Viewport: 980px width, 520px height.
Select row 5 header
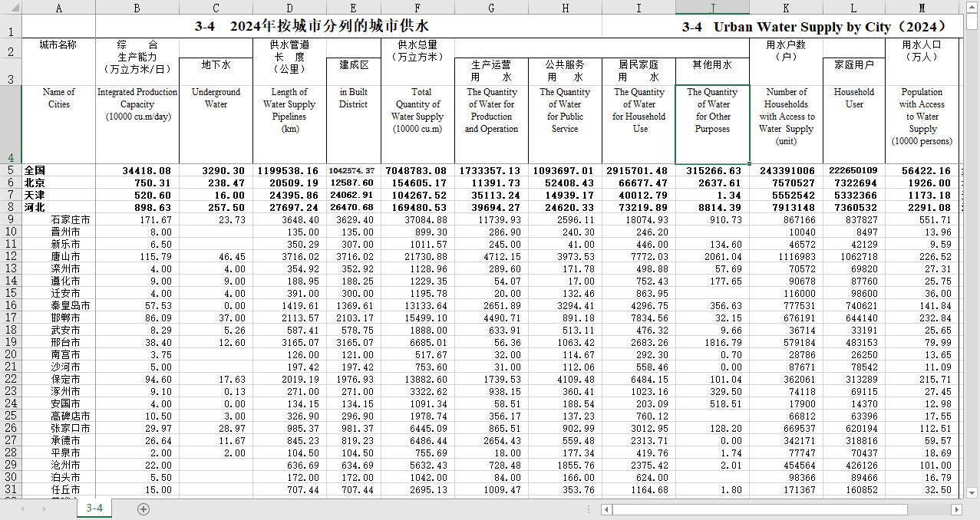[x=11, y=170]
